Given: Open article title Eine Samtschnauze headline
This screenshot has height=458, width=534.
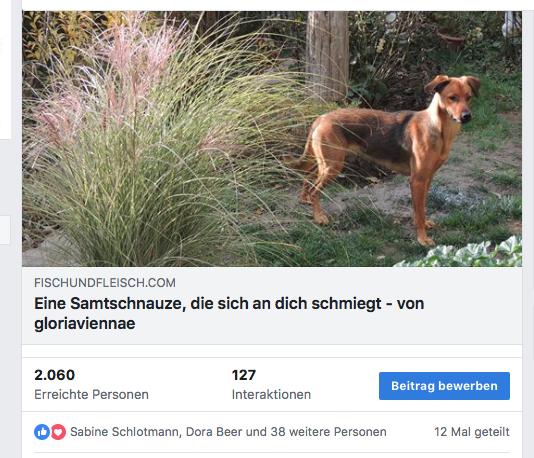Looking at the screenshot, I should 229,313.
